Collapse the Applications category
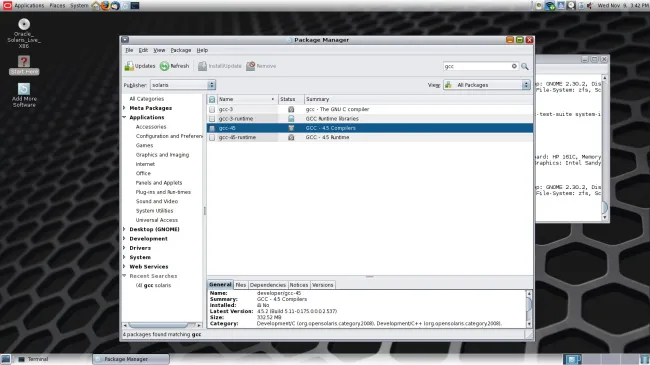Viewport: 650px width, 365px height. pyautogui.click(x=124, y=117)
